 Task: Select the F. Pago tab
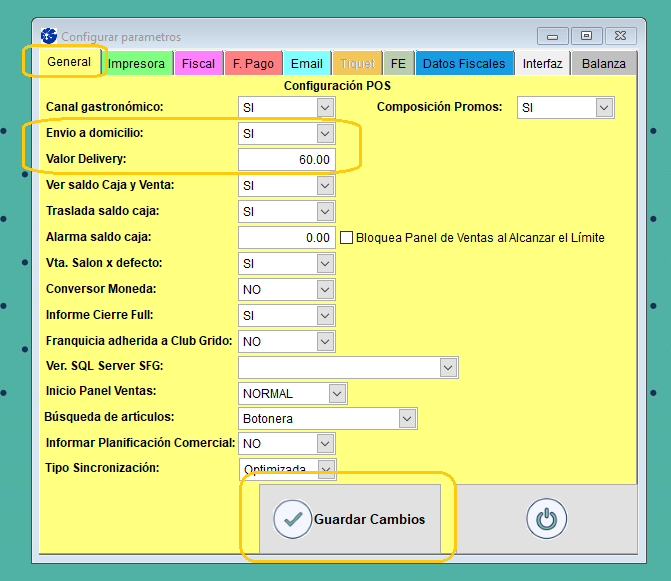pyautogui.click(x=253, y=64)
